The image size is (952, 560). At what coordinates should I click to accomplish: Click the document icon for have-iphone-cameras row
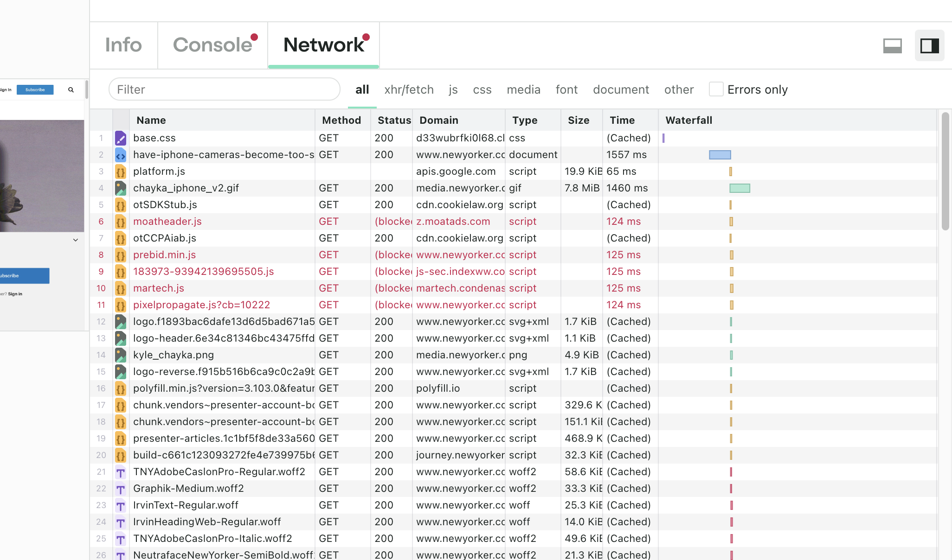(121, 155)
